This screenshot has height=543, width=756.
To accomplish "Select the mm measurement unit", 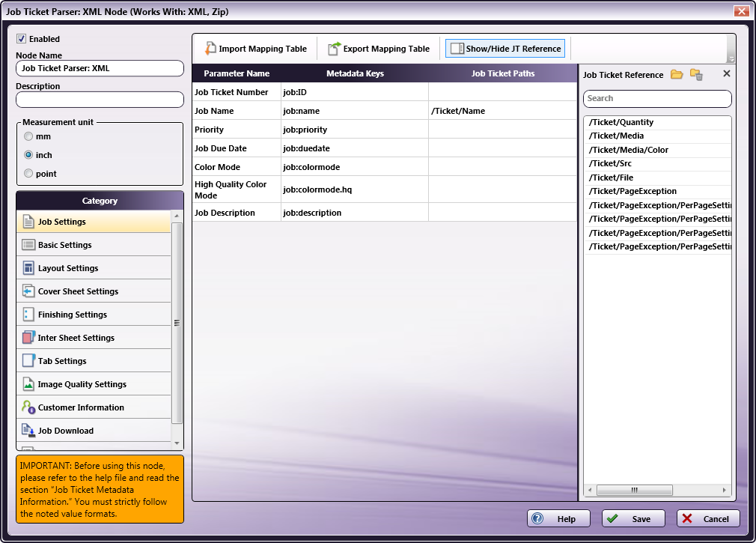I will click(x=28, y=136).
